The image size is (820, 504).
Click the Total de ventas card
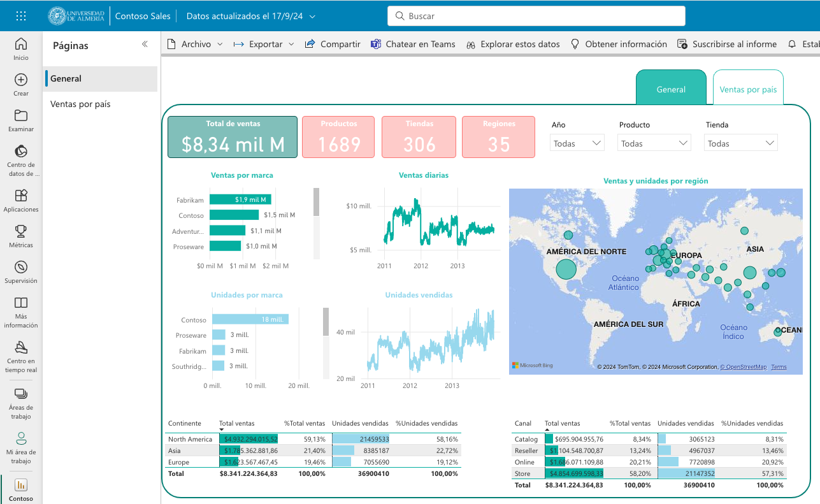(233, 137)
